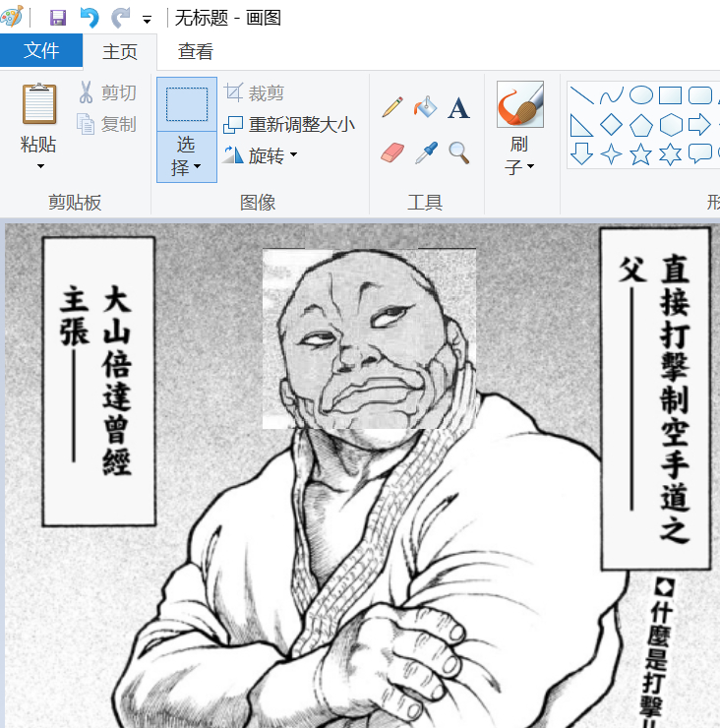720x728 pixels.
Task: Choose the straight Line shape
Action: tap(581, 95)
